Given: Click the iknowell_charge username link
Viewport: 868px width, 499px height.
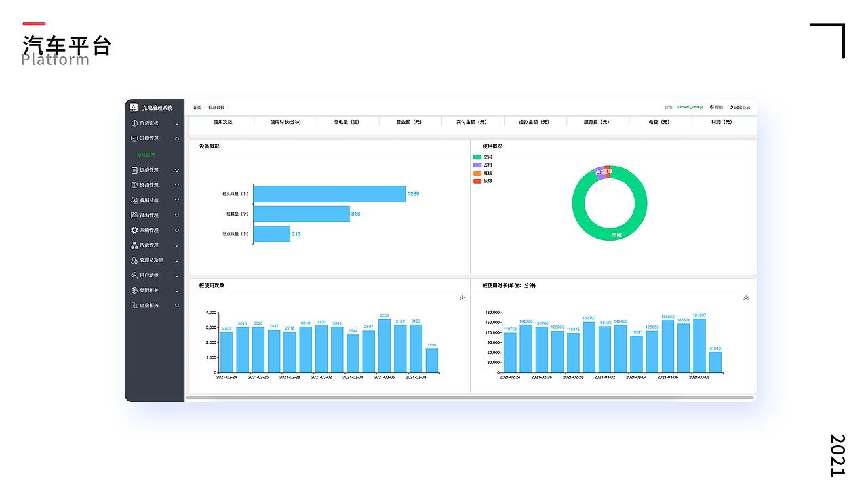Looking at the screenshot, I should [690, 107].
